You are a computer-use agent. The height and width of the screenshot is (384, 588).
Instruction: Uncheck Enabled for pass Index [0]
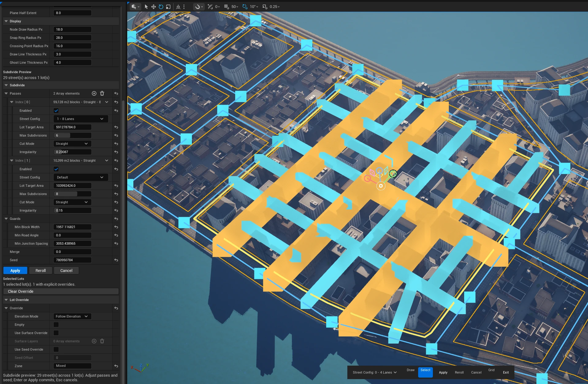coord(56,111)
